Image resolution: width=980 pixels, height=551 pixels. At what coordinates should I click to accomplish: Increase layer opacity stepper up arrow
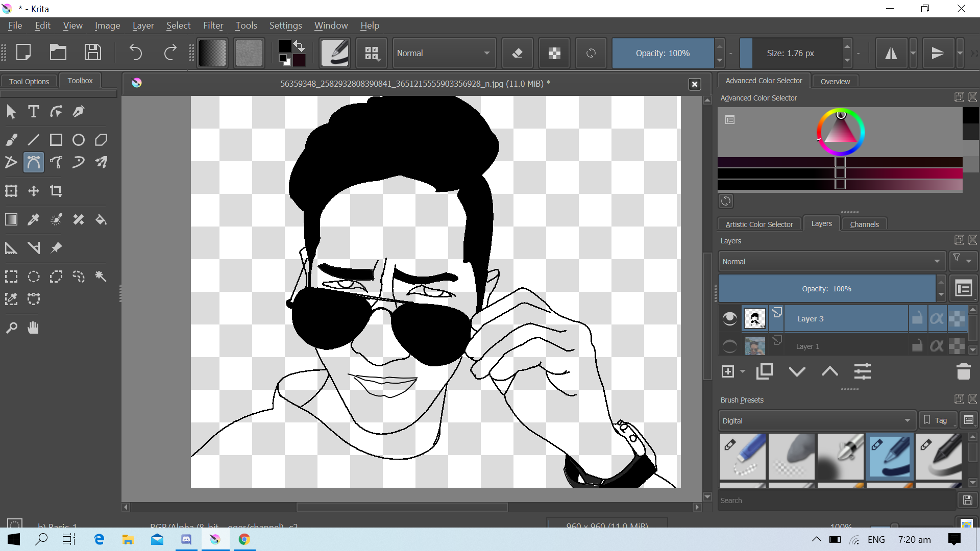[941, 282]
